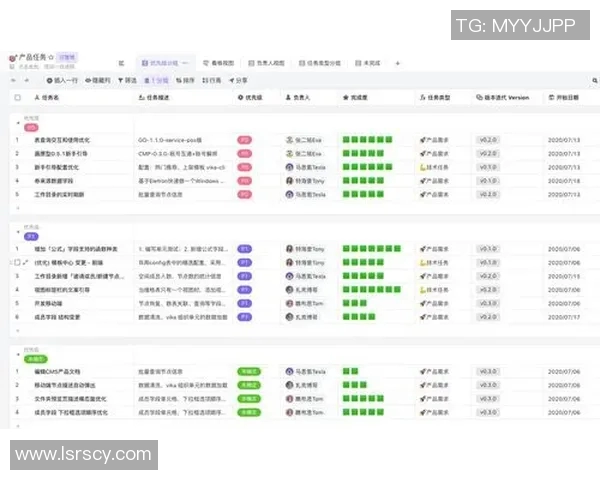Click the 任务类型 column header icon
The image size is (600, 480).
(x=423, y=98)
